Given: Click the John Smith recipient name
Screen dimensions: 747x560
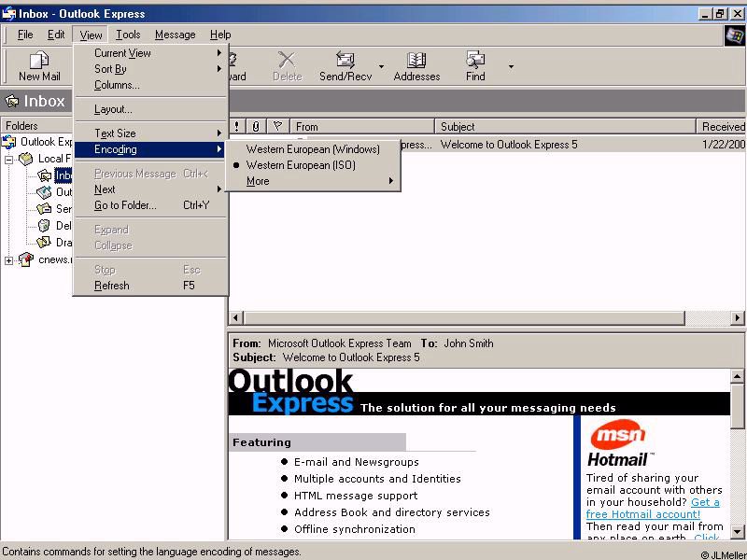Looking at the screenshot, I should coord(469,343).
